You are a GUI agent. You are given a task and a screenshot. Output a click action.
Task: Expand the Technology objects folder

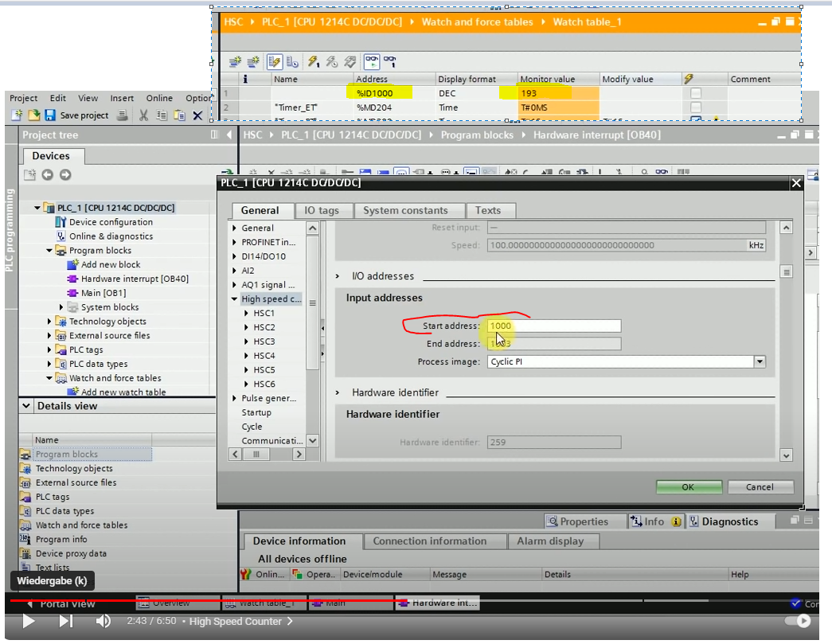click(50, 322)
